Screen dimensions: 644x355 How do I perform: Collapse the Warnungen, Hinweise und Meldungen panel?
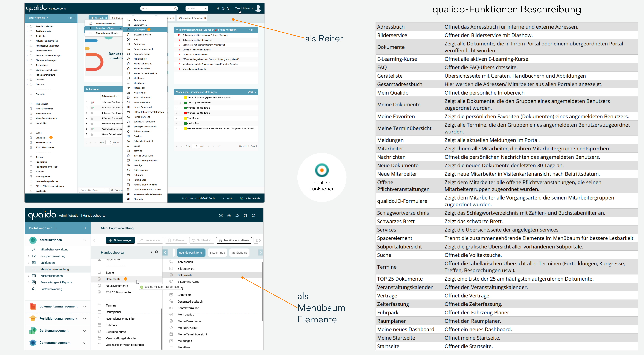pos(247,92)
